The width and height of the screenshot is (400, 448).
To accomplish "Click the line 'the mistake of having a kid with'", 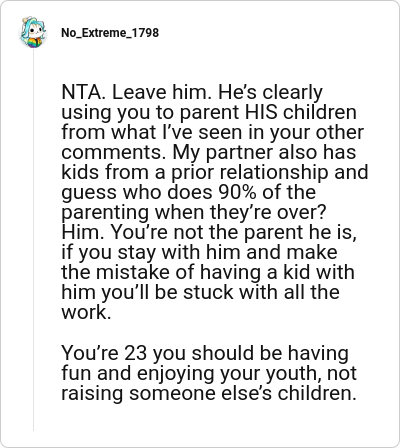I will 208,272.
